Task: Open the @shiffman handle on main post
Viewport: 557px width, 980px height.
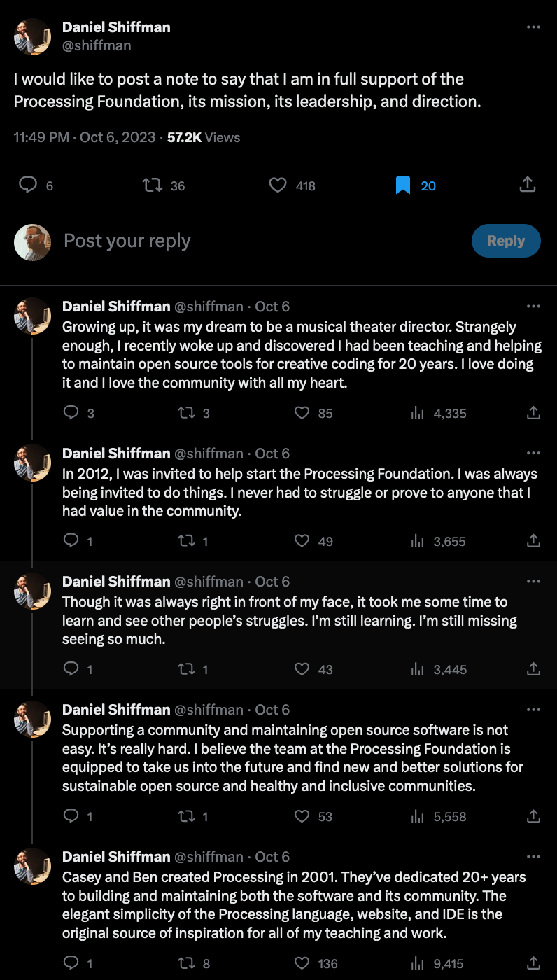Action: [97, 45]
